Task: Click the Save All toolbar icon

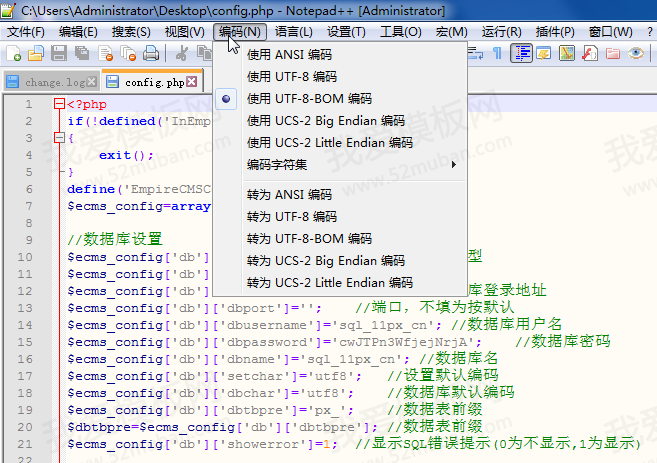Action: [x=82, y=53]
